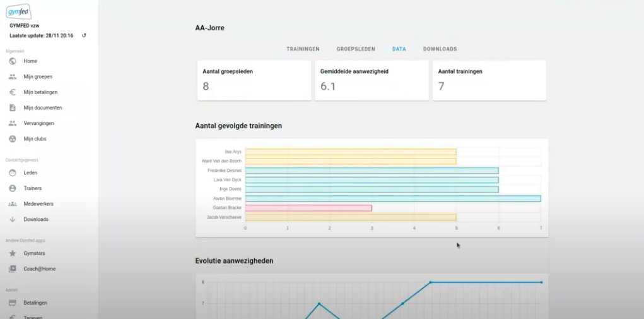Select the DATA tab

click(399, 49)
